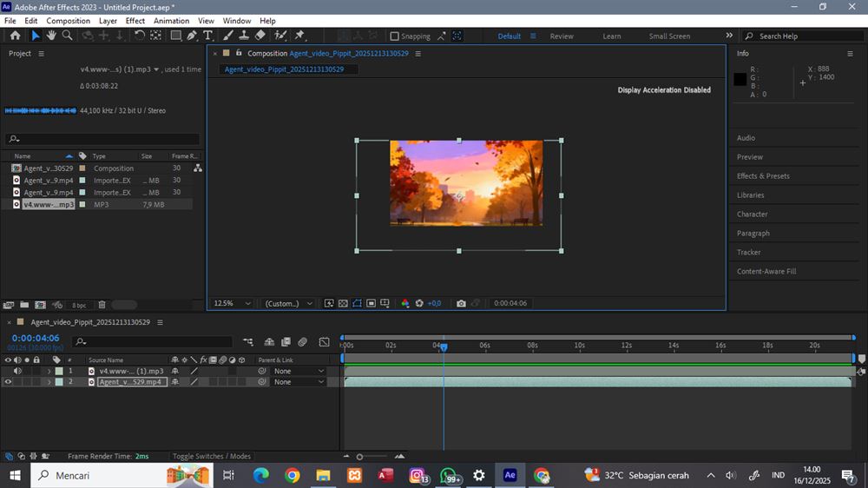Open the Graph Editor in timeline
The image size is (868, 488).
tap(324, 342)
